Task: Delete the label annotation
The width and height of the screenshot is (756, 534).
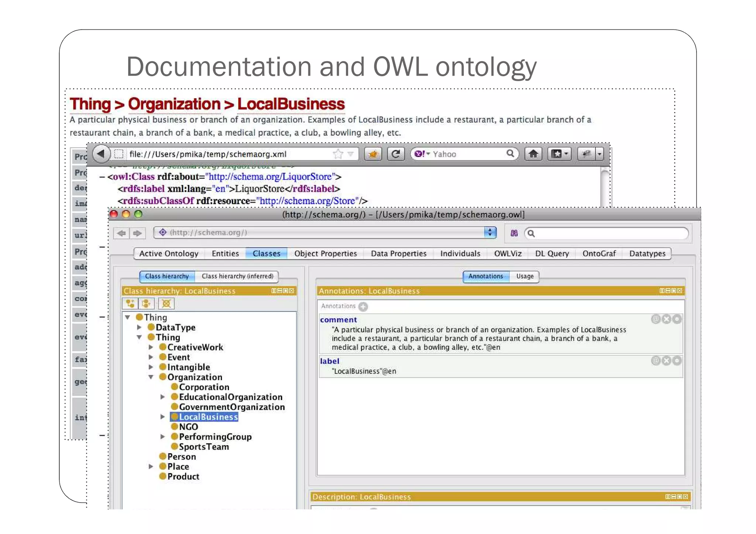Action: pos(666,361)
